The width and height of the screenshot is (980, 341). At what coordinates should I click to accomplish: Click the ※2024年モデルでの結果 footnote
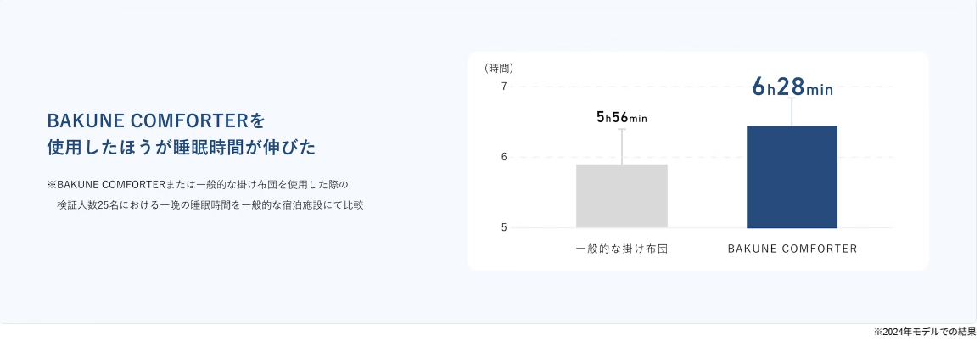coord(924,332)
